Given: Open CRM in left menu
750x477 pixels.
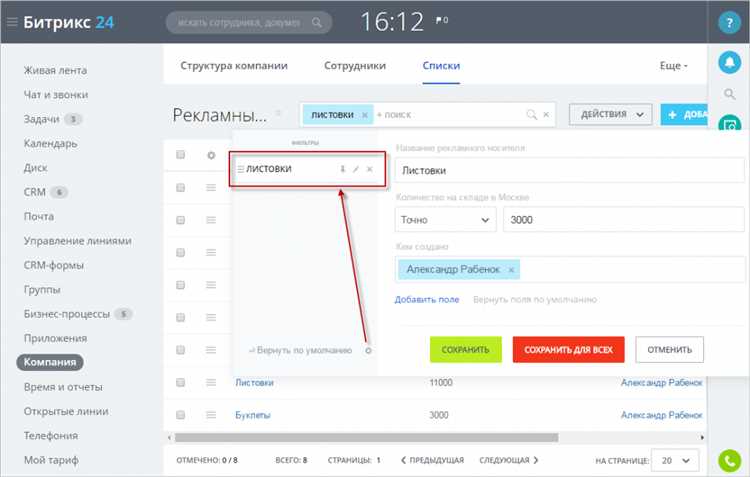Looking at the screenshot, I should (35, 192).
